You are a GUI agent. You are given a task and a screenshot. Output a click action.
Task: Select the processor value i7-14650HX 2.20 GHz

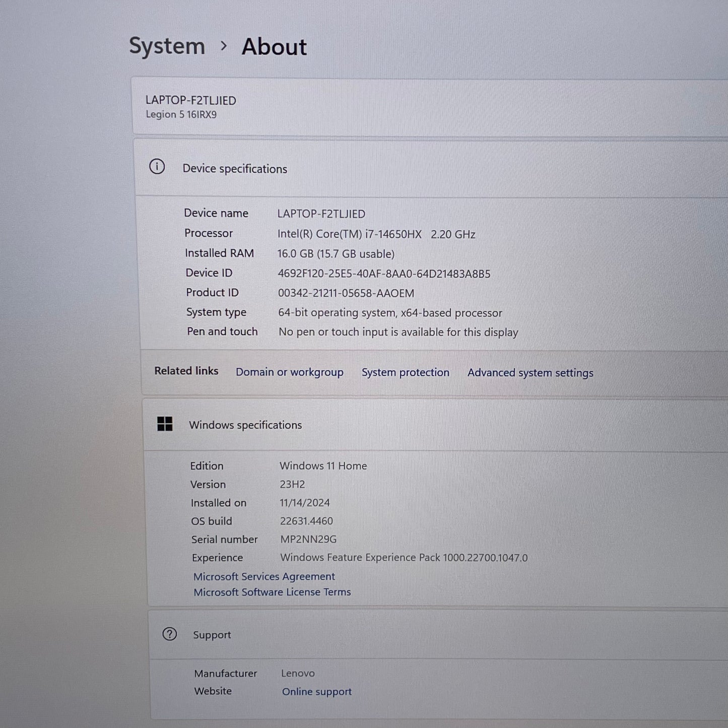tap(376, 234)
